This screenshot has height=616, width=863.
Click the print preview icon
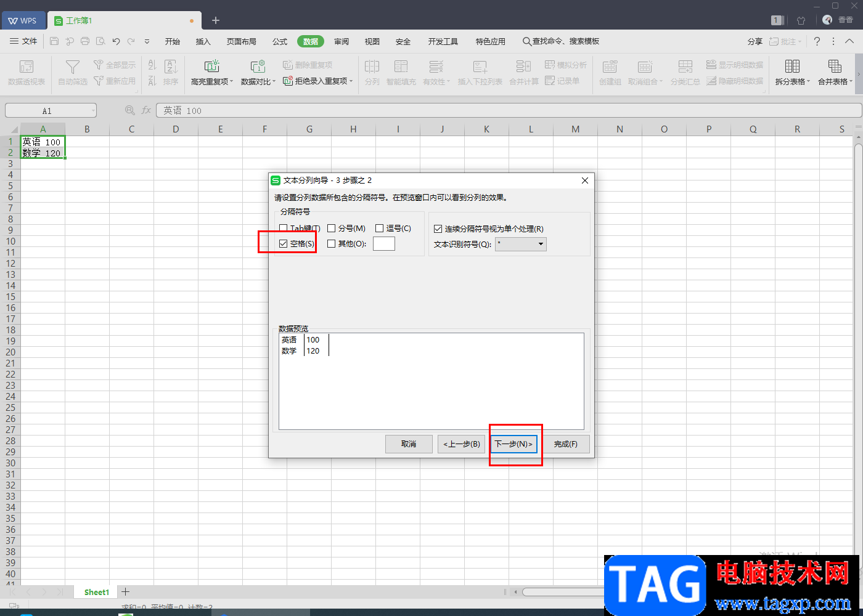tap(100, 41)
